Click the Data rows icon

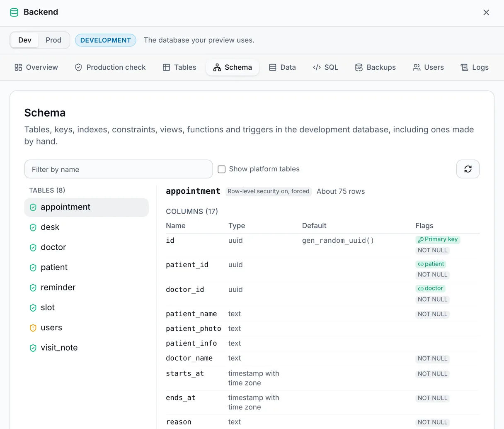tap(272, 67)
